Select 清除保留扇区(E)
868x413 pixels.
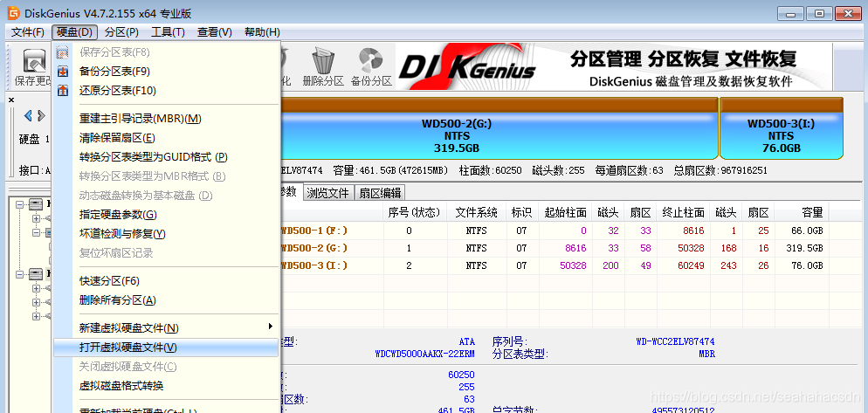(x=166, y=138)
